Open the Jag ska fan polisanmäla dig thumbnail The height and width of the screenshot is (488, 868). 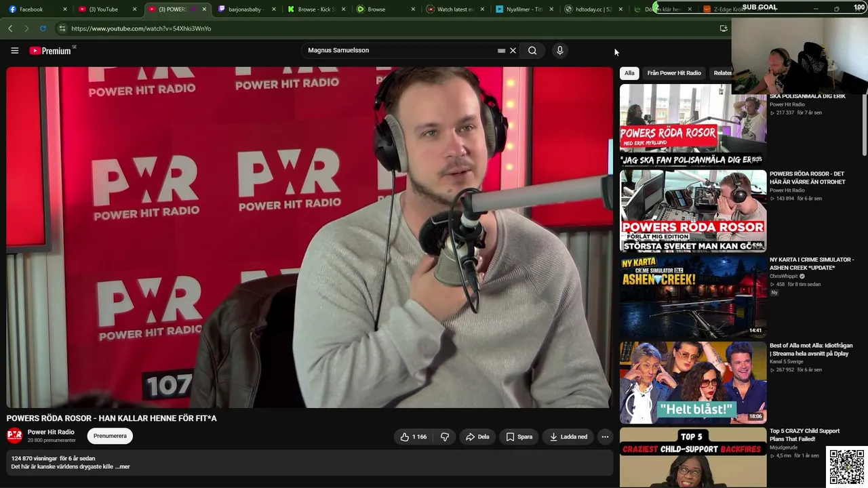(x=693, y=127)
